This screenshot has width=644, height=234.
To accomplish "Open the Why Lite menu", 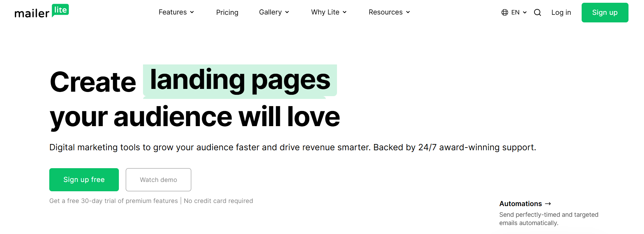I will tap(329, 12).
